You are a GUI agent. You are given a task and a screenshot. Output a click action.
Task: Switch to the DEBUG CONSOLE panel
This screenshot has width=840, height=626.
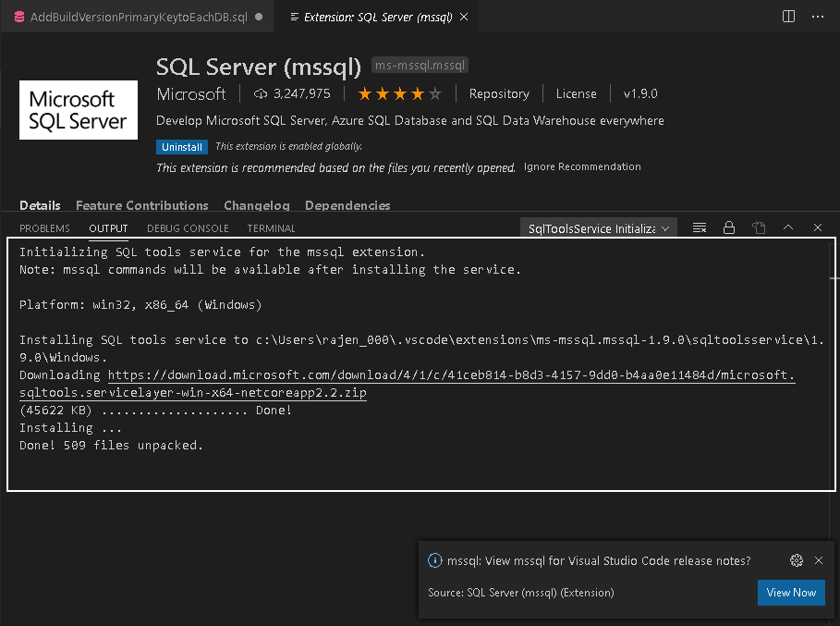pyautogui.click(x=188, y=227)
